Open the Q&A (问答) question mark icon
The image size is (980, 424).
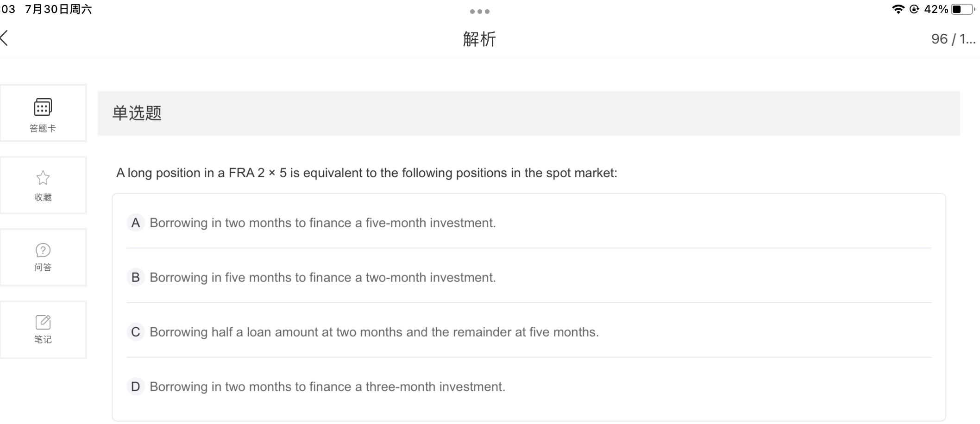[43, 250]
